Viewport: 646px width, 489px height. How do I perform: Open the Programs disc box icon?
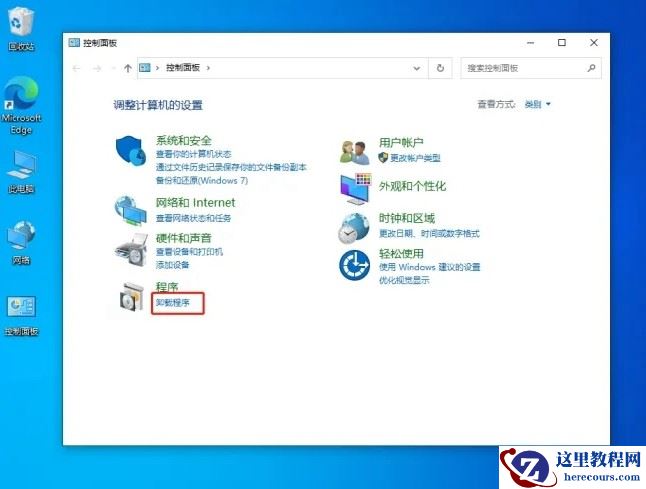131,297
